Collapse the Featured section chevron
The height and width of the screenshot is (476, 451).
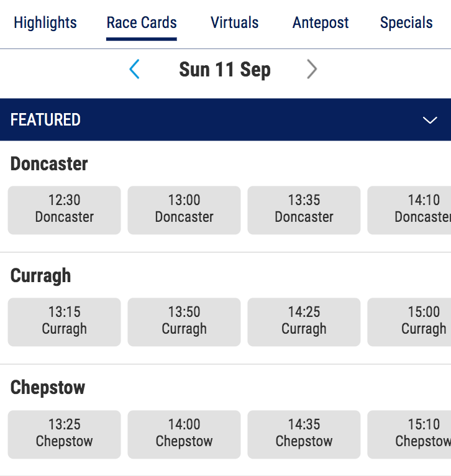pyautogui.click(x=430, y=120)
